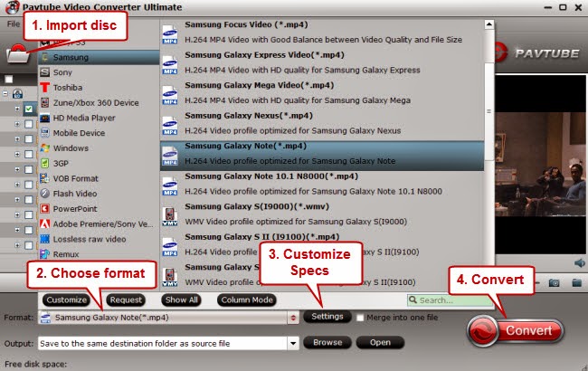The width and height of the screenshot is (588, 371).
Task: Click the profile Search field
Action: pos(450,300)
